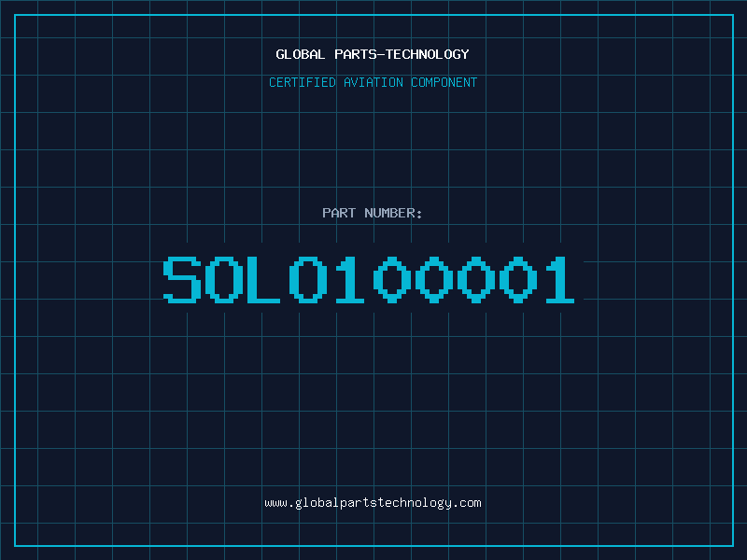Image resolution: width=747 pixels, height=560 pixels.
Task: Click the GLOBAL PARTS-TECHNOLOGY heading
Action: click(x=373, y=54)
